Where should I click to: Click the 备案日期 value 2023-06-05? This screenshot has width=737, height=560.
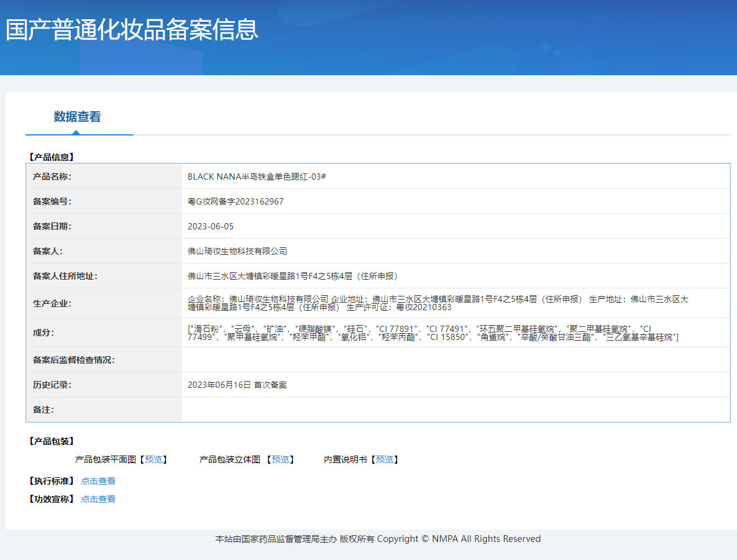tap(211, 226)
